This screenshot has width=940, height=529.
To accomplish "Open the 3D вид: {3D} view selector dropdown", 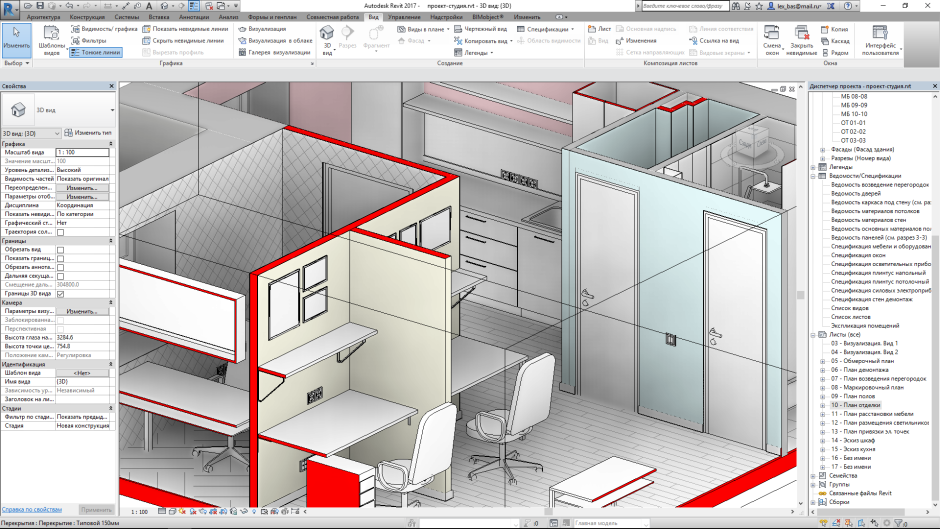I will (x=30, y=133).
